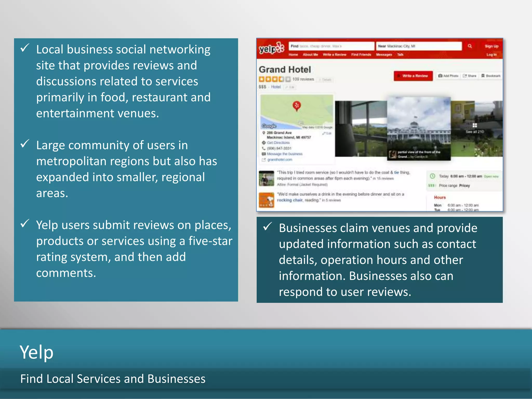532x399 pixels.
Task: Click the clock icon beside today's hours
Action: point(433,176)
